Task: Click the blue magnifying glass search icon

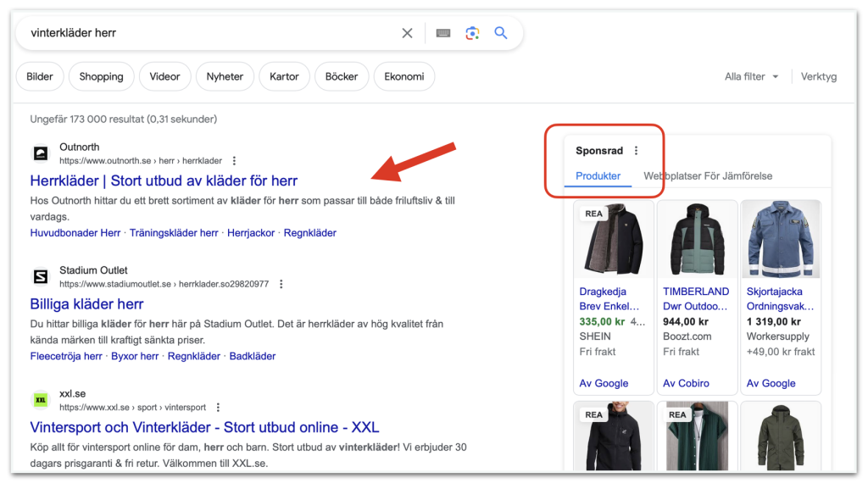Action: click(x=501, y=33)
